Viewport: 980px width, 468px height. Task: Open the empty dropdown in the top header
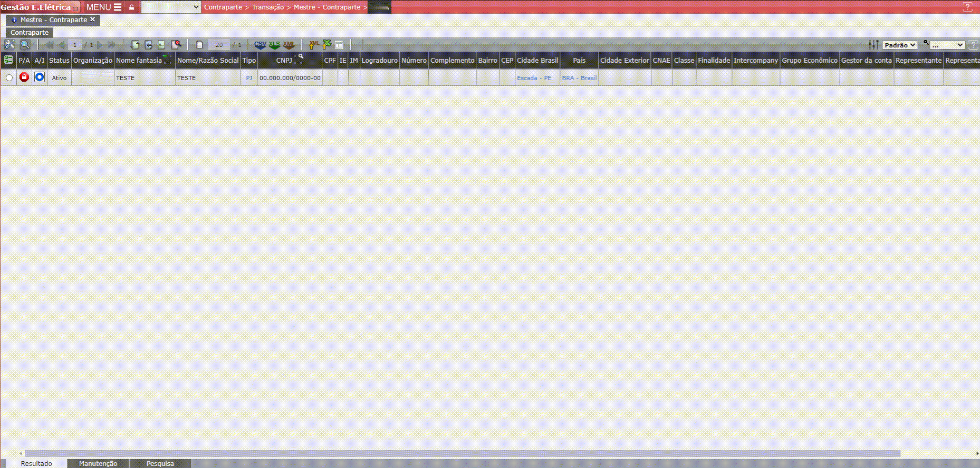(x=171, y=7)
